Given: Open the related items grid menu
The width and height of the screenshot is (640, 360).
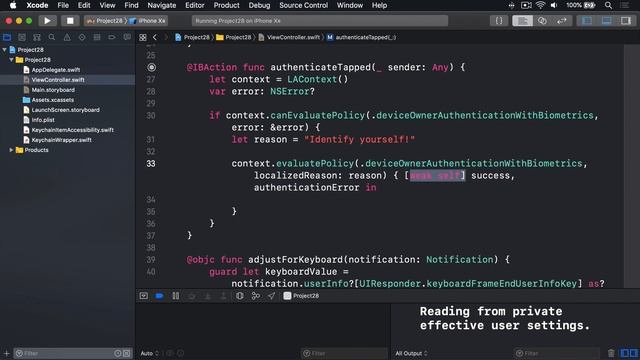Looking at the screenshot, I should coord(143,37).
